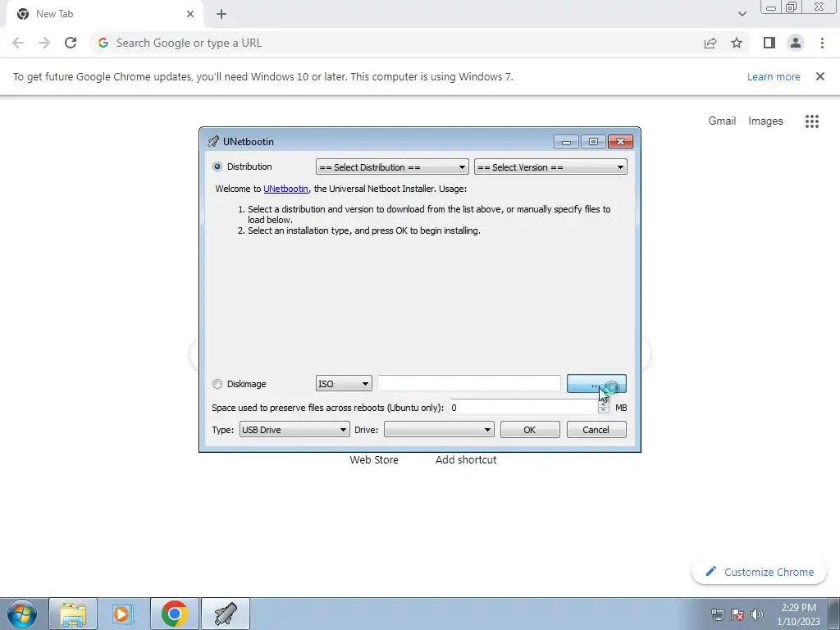Open File Explorer from taskbar
This screenshot has width=840, height=630.
tap(73, 614)
